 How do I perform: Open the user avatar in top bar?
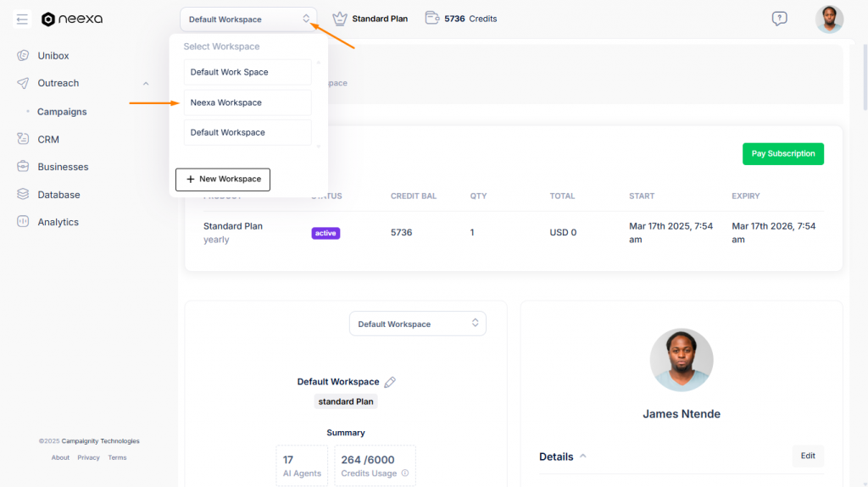(x=829, y=19)
